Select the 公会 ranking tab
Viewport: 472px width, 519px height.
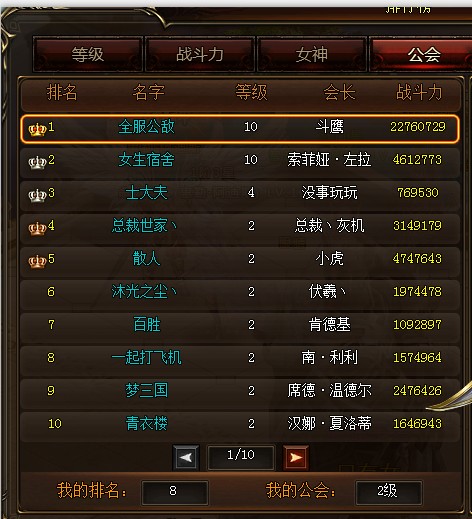click(x=423, y=54)
